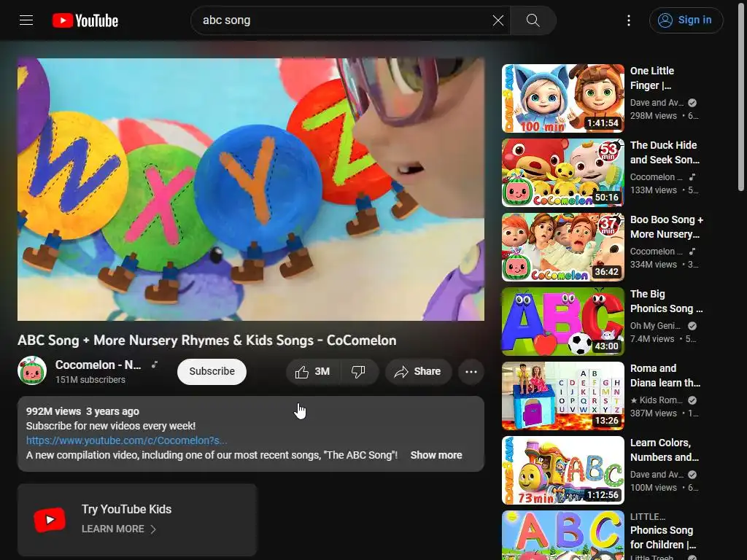
Task: Click the 151M subscribers text
Action: [90, 379]
